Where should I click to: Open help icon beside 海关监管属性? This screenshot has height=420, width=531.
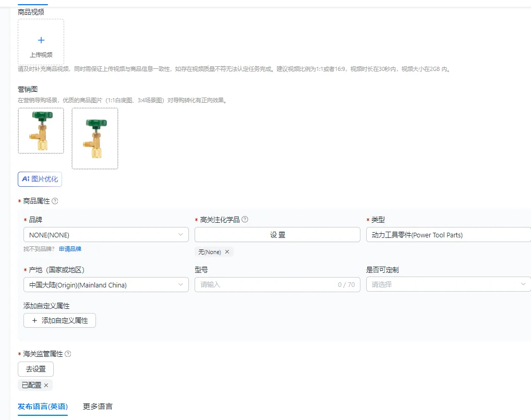68,354
